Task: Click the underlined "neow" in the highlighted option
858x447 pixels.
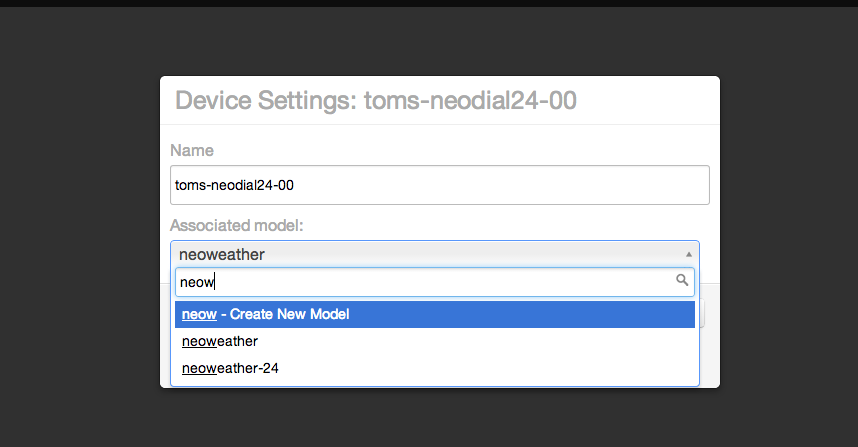Action: 199,314
